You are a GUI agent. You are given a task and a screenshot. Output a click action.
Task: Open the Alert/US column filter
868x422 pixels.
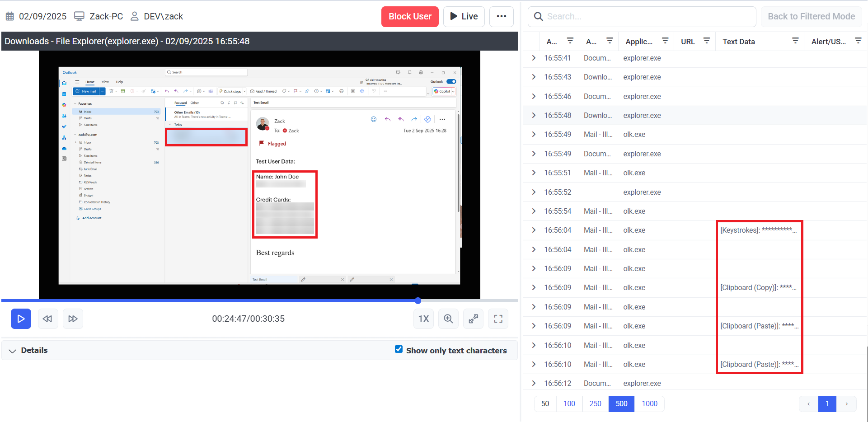858,41
